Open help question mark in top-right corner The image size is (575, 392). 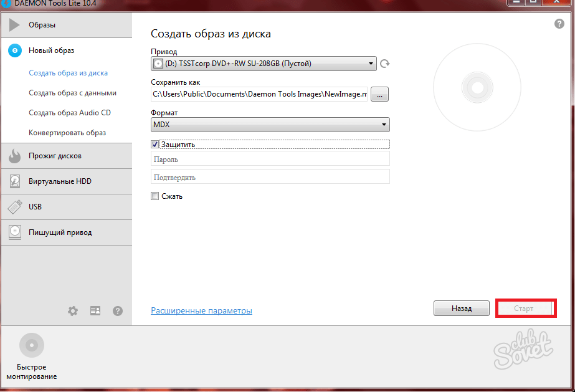tap(559, 24)
